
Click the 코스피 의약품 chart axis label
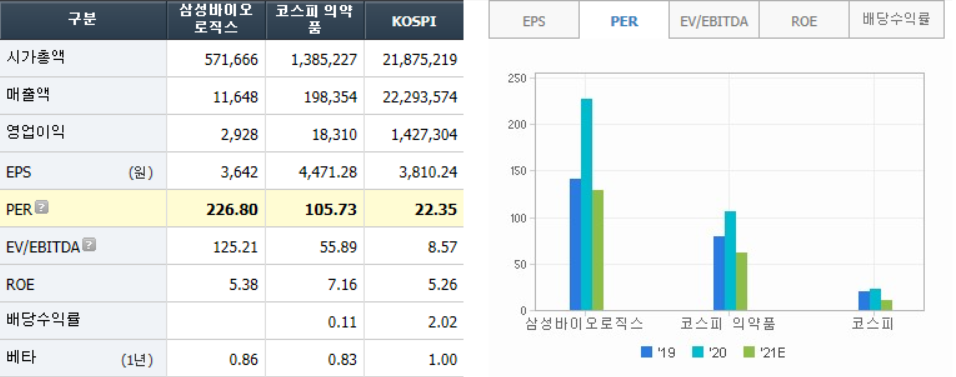click(x=728, y=323)
